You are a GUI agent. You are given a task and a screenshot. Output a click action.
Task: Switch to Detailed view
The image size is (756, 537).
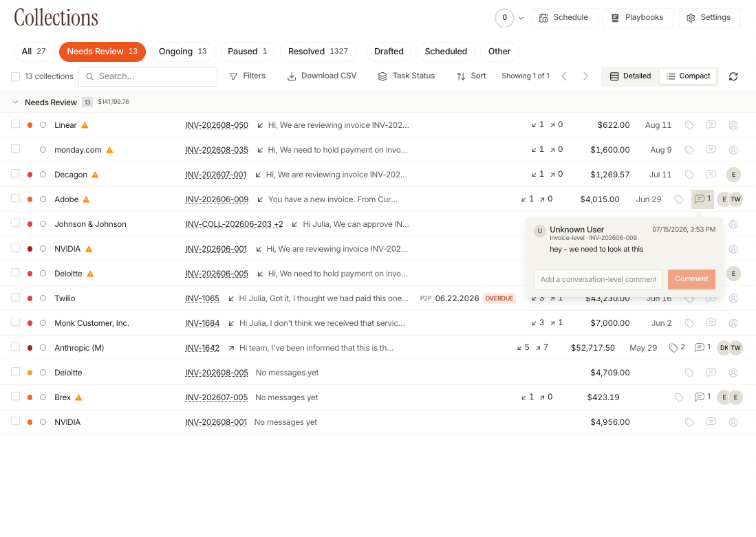tap(630, 76)
